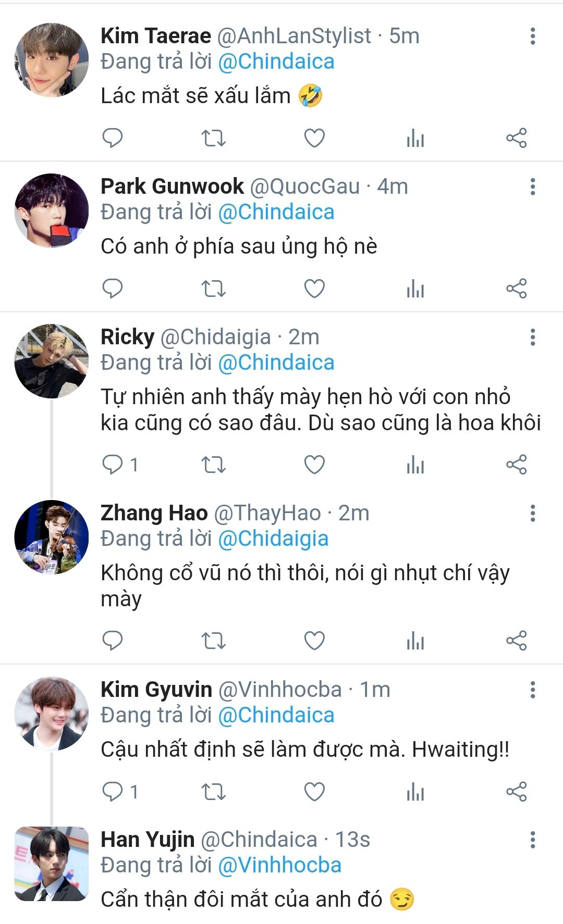The height and width of the screenshot is (924, 563).
Task: View analytics on Kim Taerae's tweet
Action: pyautogui.click(x=415, y=138)
